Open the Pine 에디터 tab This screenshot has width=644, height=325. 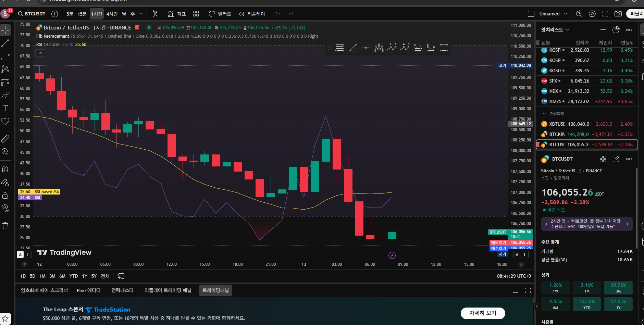point(89,290)
